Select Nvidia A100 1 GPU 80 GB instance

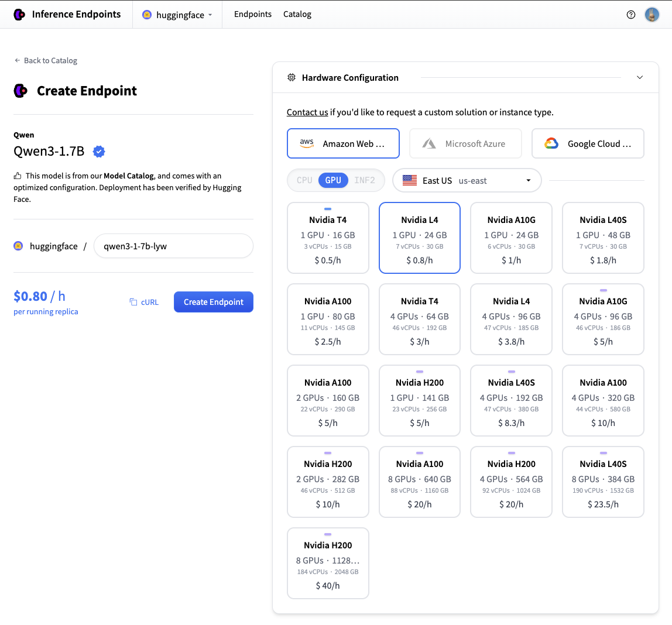pyautogui.click(x=328, y=319)
